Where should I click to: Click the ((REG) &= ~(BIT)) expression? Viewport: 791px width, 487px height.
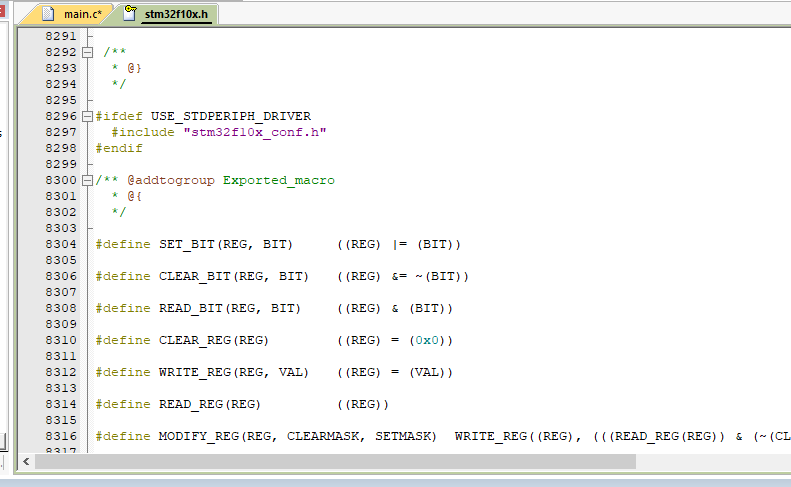pos(403,276)
